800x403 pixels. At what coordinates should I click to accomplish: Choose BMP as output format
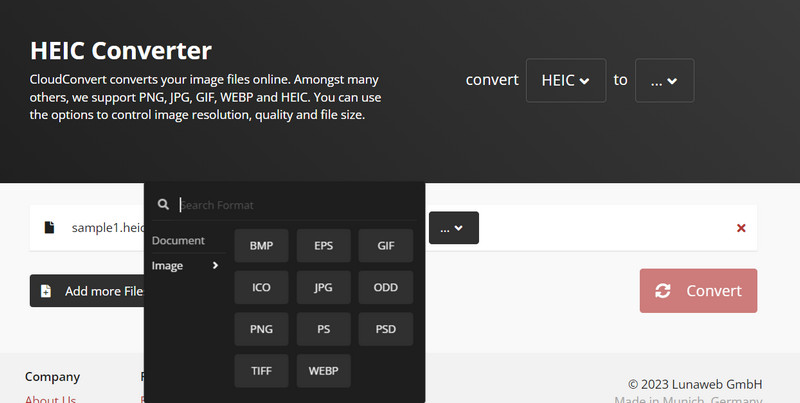click(x=262, y=246)
